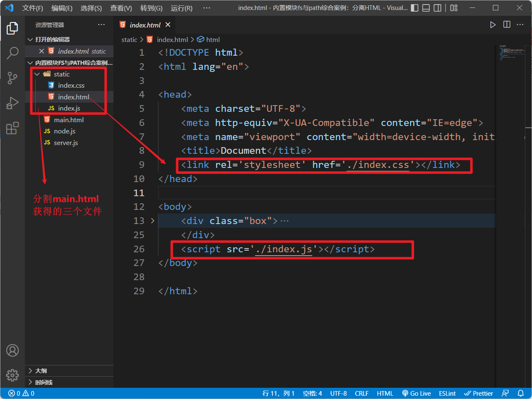The image size is (532, 399).
Task: Toggle bottom panel layout icon
Action: tap(426, 8)
